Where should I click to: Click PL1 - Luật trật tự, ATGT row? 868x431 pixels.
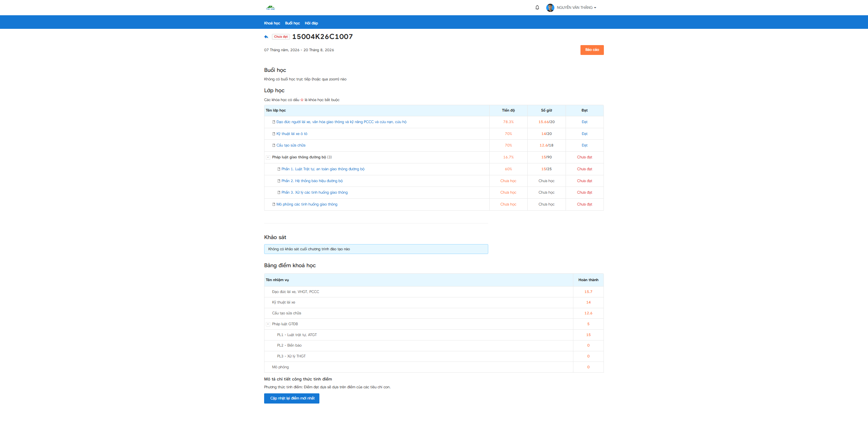[434, 335]
